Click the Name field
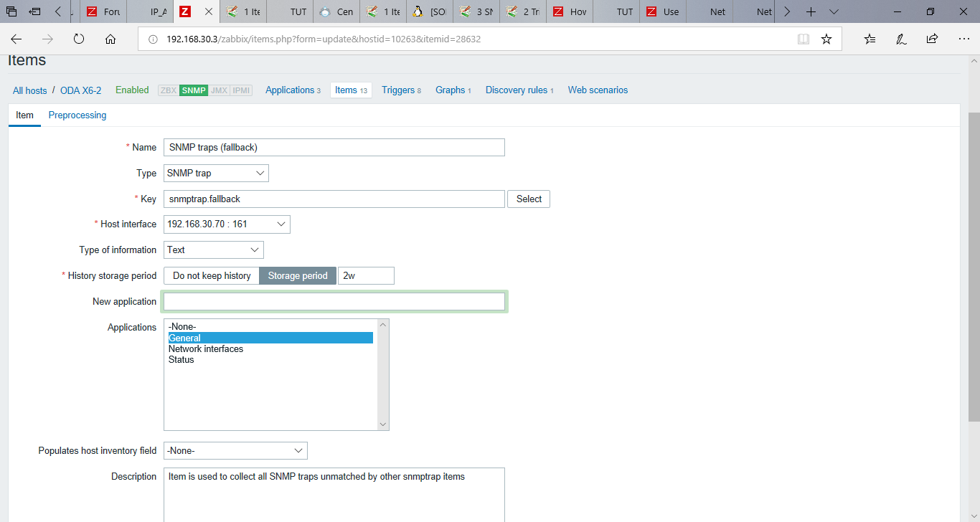980x522 pixels. pyautogui.click(x=334, y=147)
